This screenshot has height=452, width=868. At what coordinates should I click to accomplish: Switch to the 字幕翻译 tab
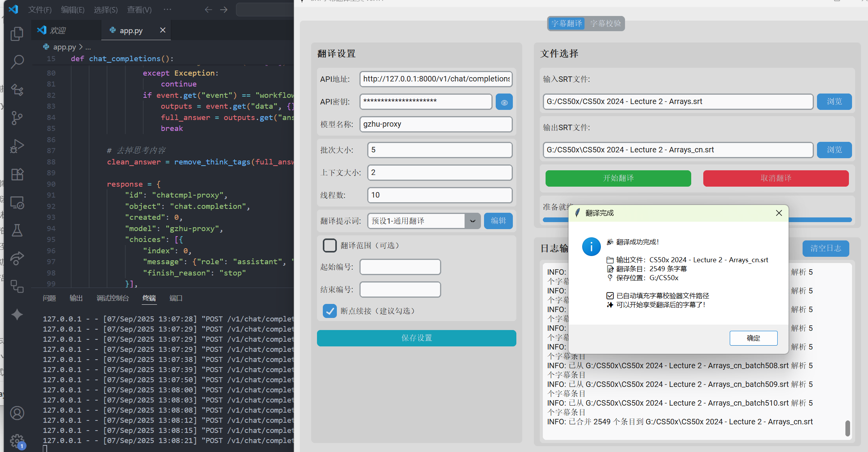(567, 23)
